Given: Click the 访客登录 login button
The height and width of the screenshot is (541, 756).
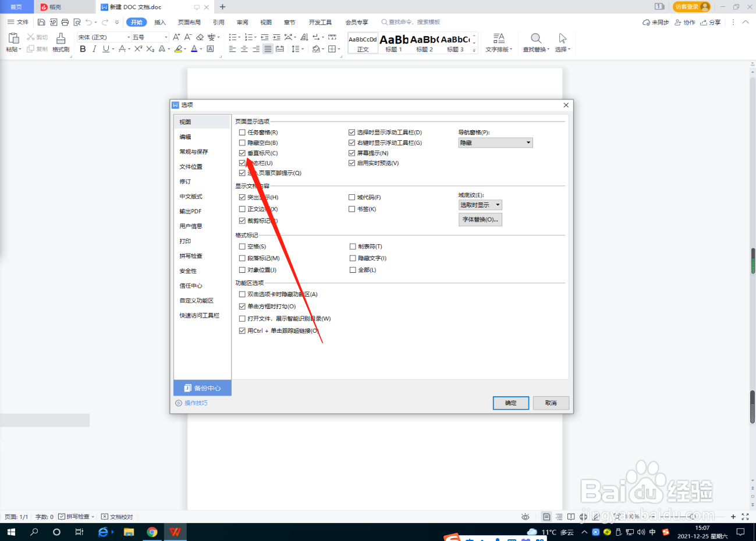Looking at the screenshot, I should [x=691, y=6].
